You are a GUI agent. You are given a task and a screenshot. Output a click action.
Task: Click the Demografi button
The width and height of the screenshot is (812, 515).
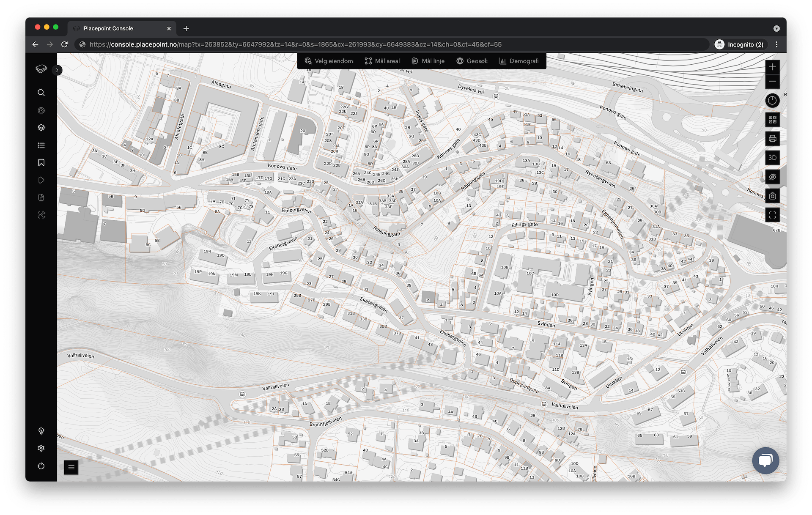519,61
